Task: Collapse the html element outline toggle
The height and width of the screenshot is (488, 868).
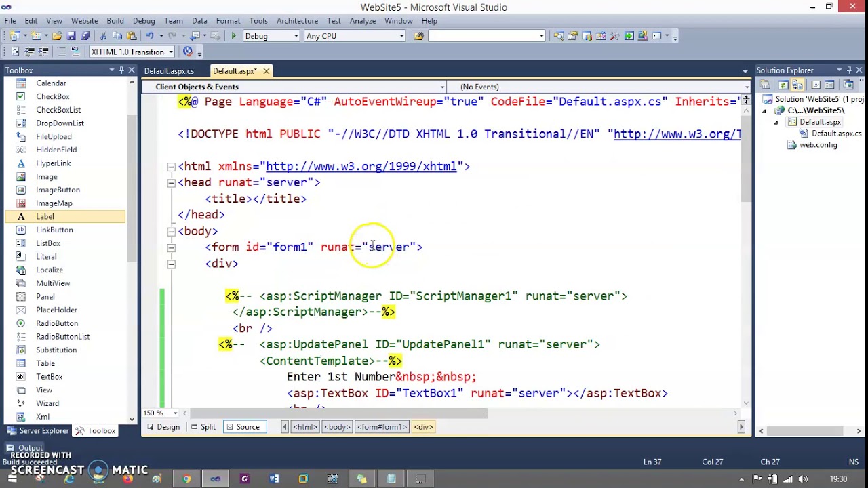Action: coord(172,167)
